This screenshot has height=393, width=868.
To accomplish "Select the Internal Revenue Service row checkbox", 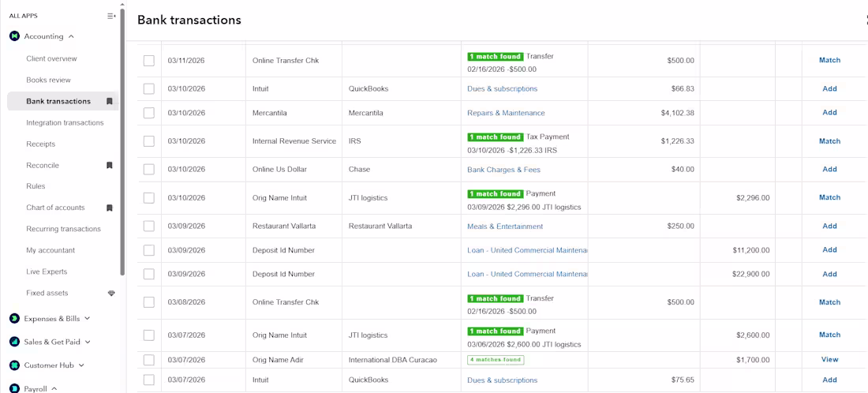I will 149,141.
